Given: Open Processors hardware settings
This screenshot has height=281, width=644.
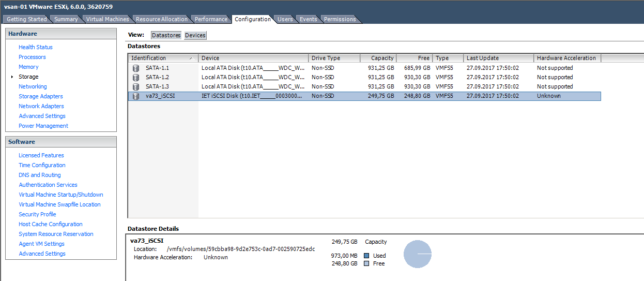Looking at the screenshot, I should click(x=32, y=57).
